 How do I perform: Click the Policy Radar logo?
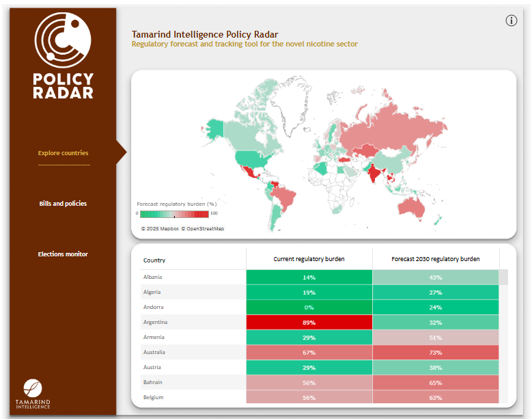[63, 57]
